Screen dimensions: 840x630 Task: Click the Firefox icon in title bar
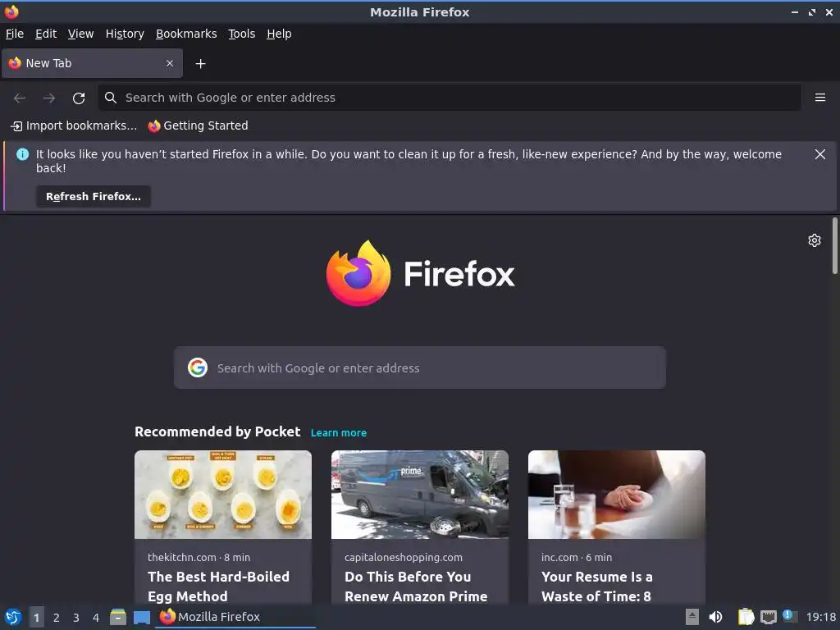point(11,11)
